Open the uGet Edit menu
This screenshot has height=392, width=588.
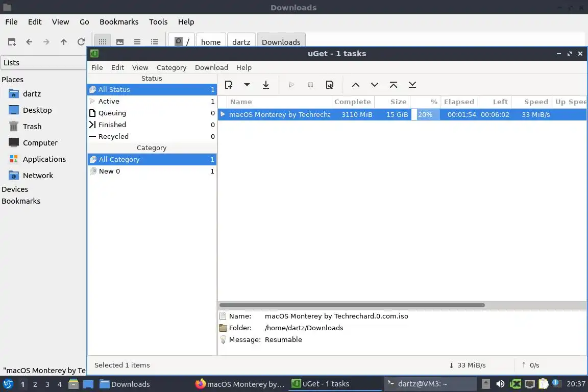point(117,67)
